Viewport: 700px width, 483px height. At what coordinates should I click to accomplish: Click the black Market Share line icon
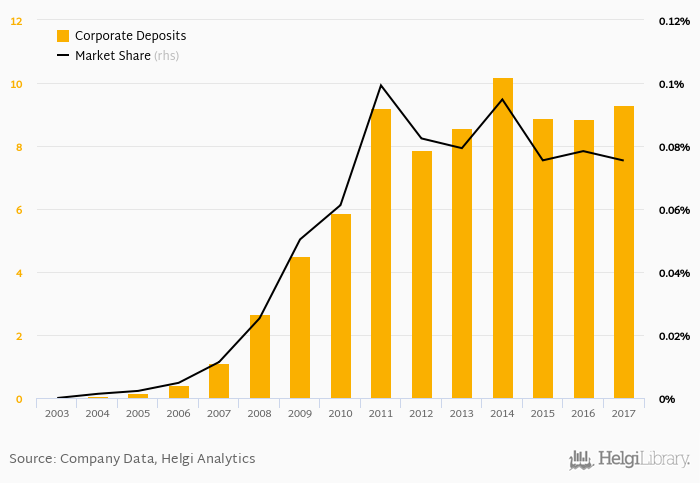63,56
